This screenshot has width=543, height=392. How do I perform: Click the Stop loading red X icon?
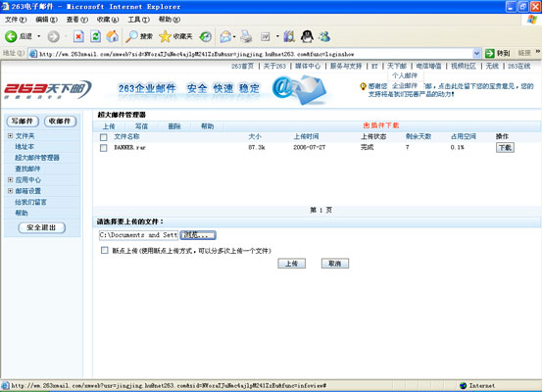[78, 36]
